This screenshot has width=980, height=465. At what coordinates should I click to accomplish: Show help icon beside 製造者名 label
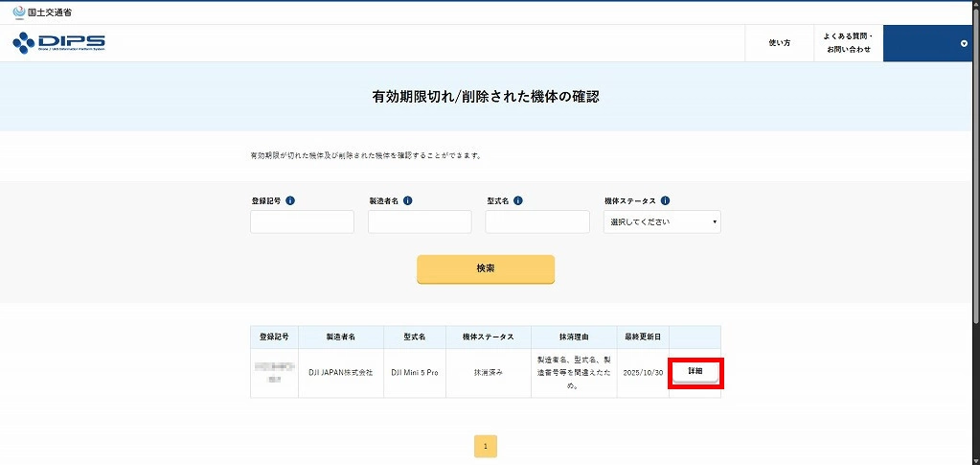(408, 201)
